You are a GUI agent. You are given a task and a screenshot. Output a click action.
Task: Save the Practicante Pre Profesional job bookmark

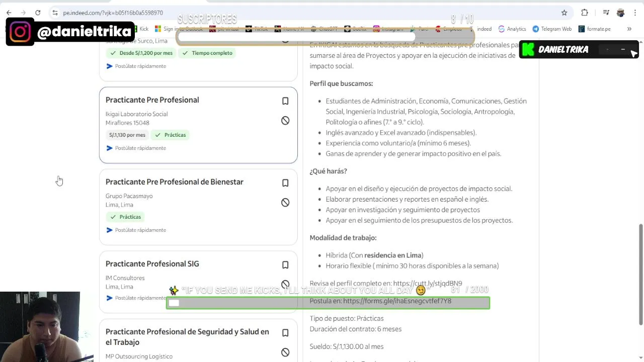tap(285, 101)
